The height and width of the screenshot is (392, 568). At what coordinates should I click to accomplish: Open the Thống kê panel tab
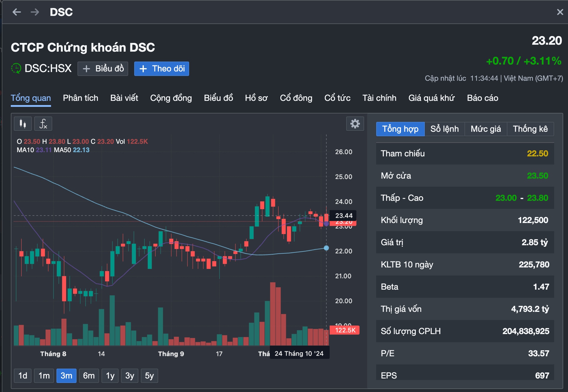click(530, 129)
